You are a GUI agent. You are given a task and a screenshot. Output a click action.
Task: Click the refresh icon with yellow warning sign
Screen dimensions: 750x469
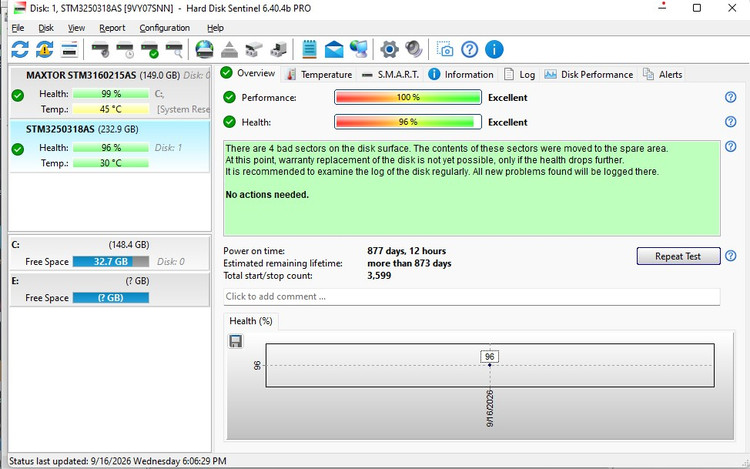click(x=44, y=49)
